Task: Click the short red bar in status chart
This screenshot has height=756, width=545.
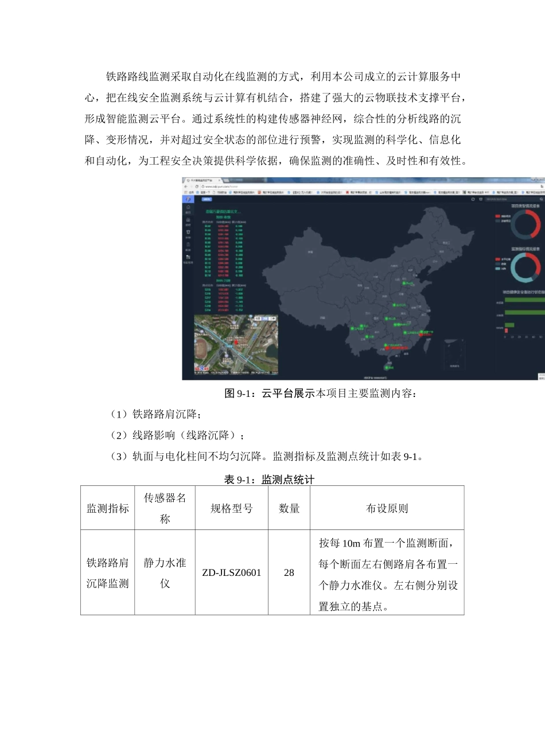Action: pyautogui.click(x=507, y=330)
